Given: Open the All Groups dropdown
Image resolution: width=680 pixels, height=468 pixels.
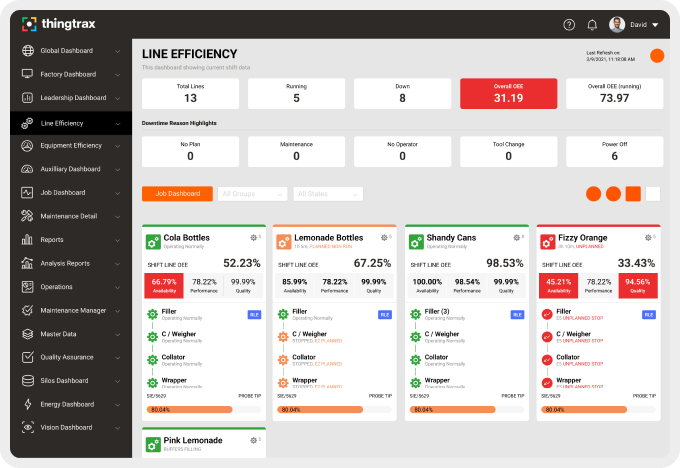Looking at the screenshot, I should [252, 194].
